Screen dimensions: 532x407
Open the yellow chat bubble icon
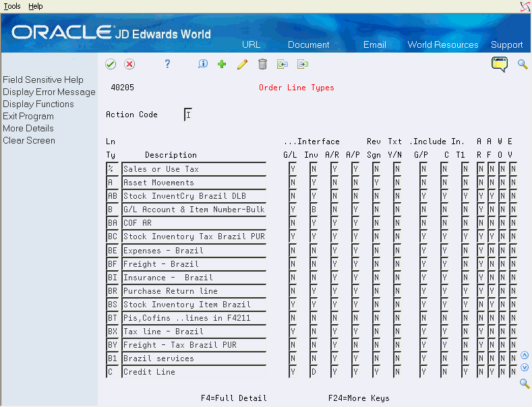point(500,64)
